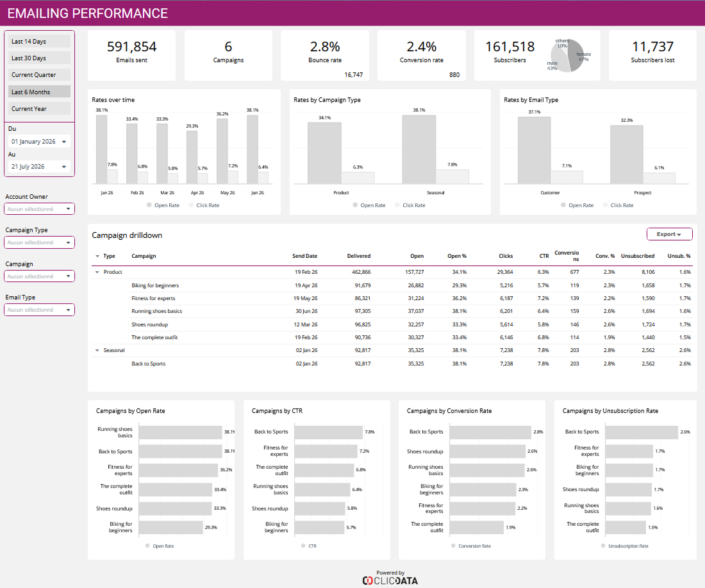Image resolution: width=705 pixels, height=588 pixels.
Task: Choose the Last 6 Months period
Action: point(39,92)
